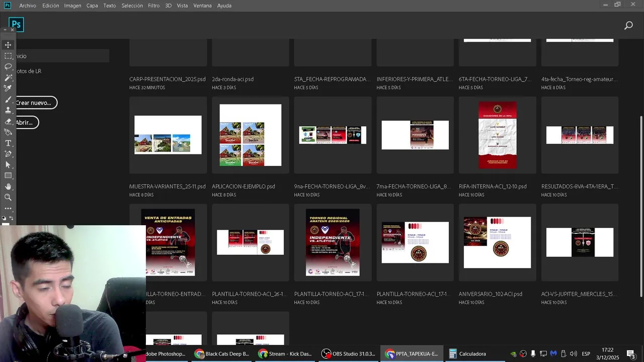The height and width of the screenshot is (362, 644).
Task: Select the Pen tool
Action: [8, 154]
